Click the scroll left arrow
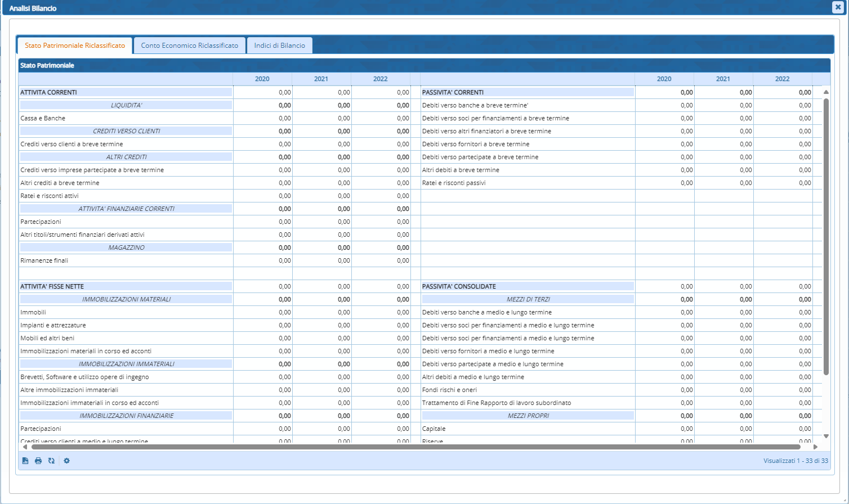 [24, 447]
